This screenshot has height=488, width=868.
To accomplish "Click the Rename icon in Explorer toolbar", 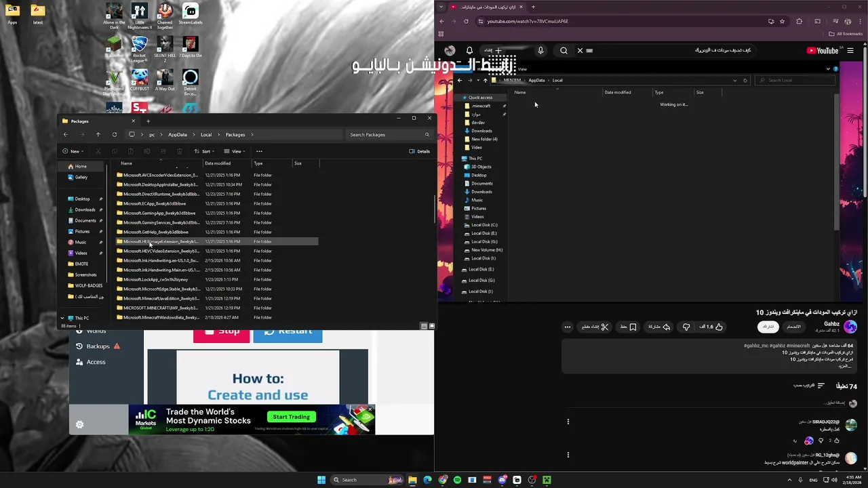I will point(146,151).
